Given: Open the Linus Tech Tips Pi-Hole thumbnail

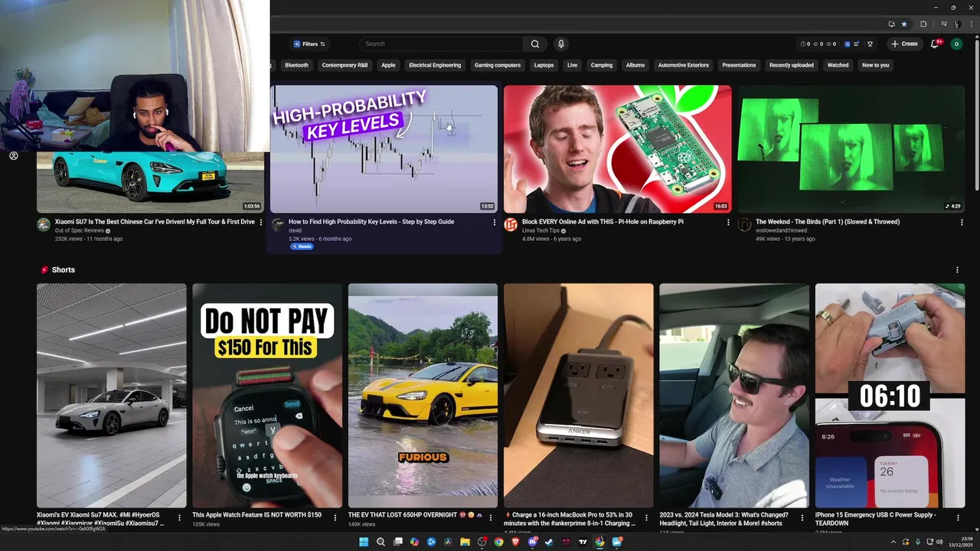Looking at the screenshot, I should coord(617,148).
